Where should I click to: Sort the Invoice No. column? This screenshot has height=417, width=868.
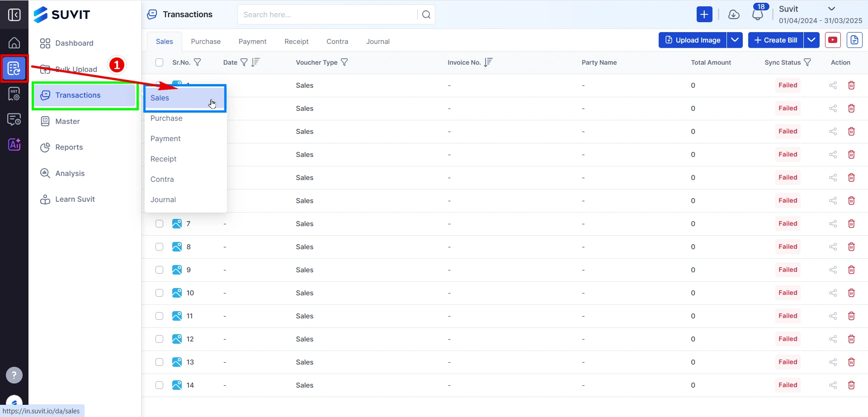tap(488, 62)
